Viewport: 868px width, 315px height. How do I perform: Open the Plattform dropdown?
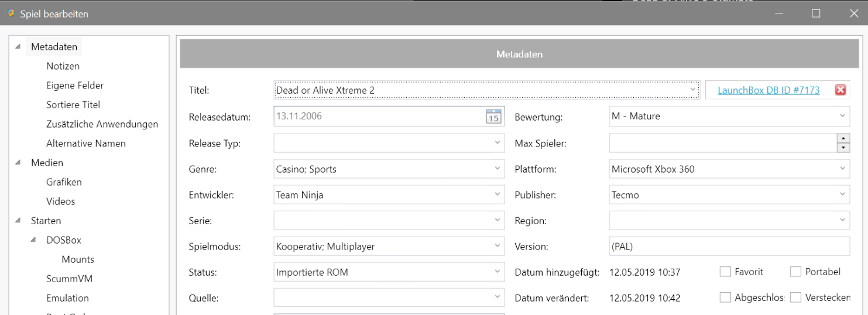[843, 169]
